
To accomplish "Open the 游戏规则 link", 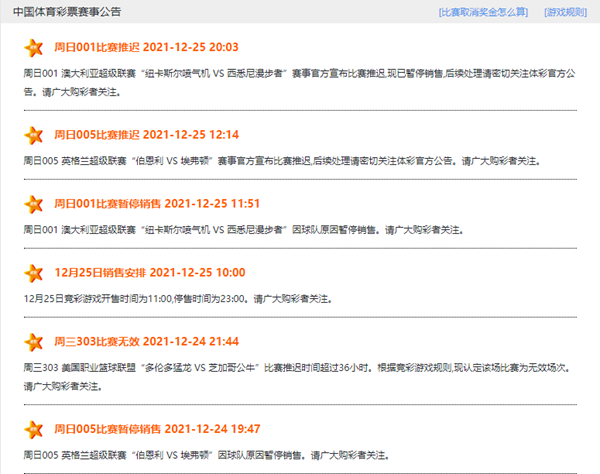I will (x=566, y=12).
